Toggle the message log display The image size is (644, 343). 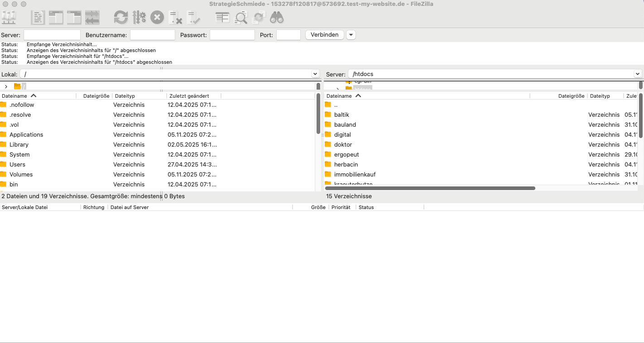tap(38, 18)
